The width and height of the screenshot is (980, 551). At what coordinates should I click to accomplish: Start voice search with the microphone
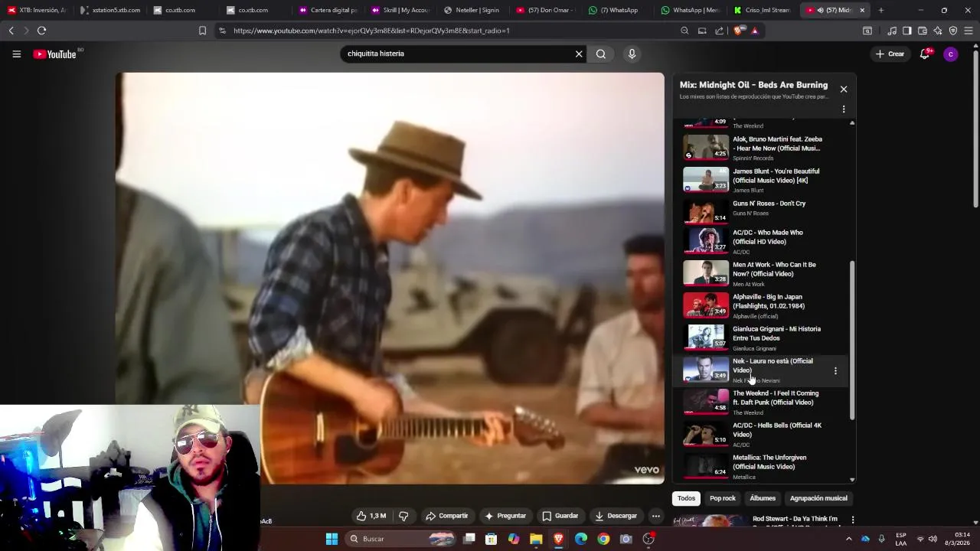(x=632, y=54)
